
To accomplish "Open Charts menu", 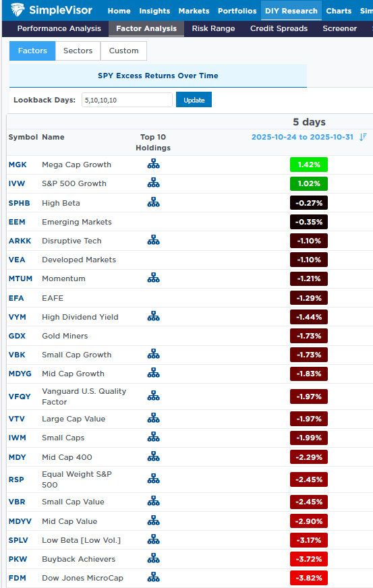I will click(x=339, y=11).
